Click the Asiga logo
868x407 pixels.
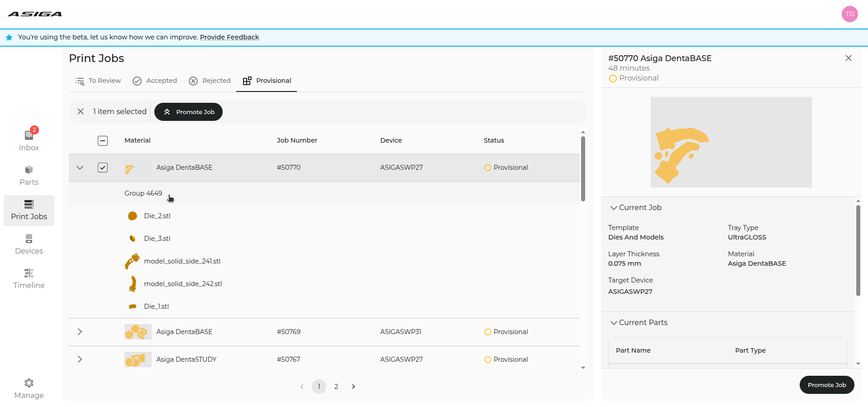35,14
